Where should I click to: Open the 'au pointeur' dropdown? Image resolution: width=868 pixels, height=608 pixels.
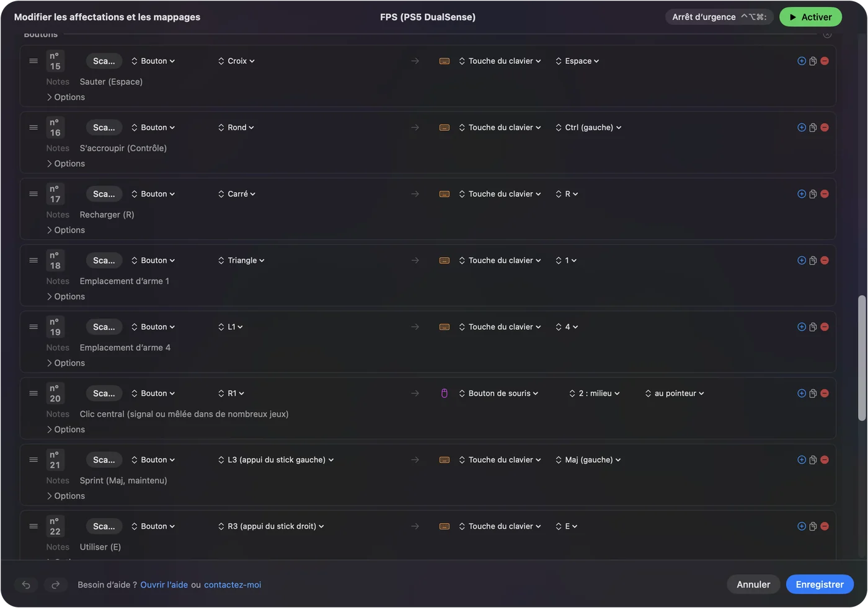pos(675,394)
